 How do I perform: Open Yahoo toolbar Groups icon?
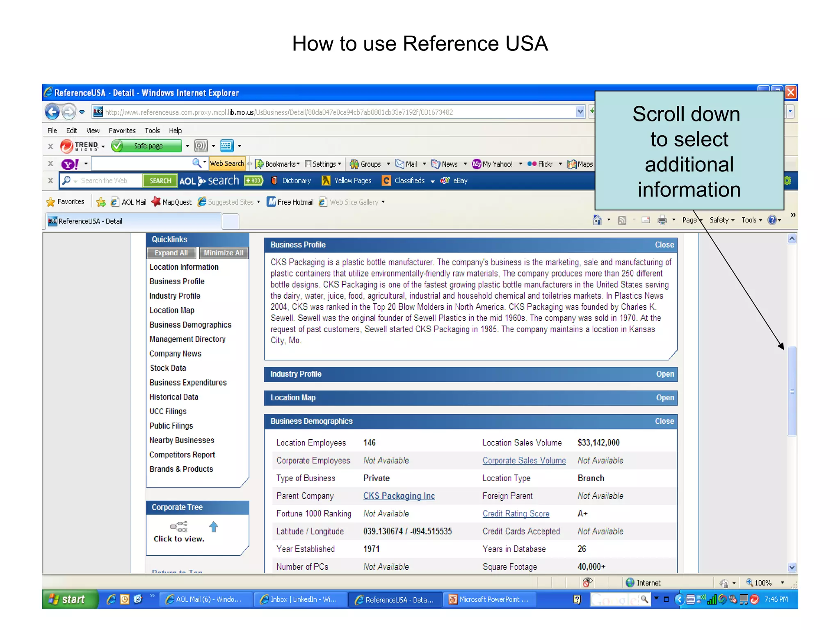354,164
